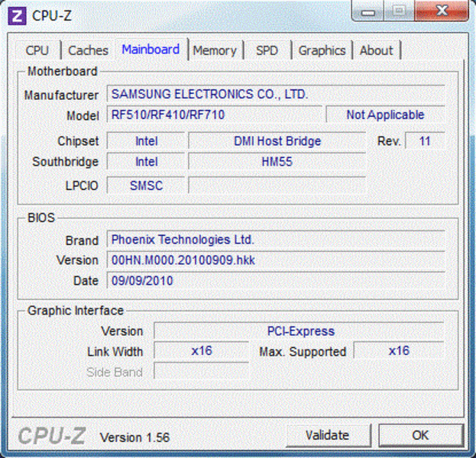Image resolution: width=476 pixels, height=458 pixels.
Task: Switch to the CPU tab
Action: (x=37, y=50)
